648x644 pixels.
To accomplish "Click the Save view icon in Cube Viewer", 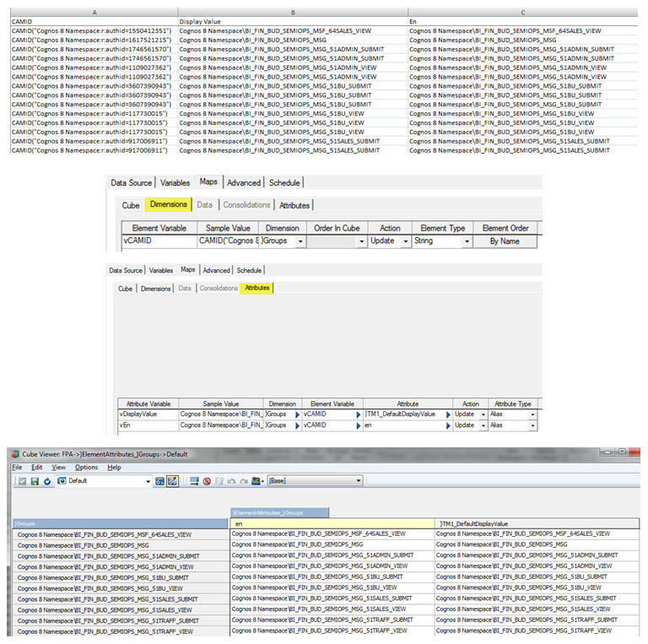I will (x=35, y=481).
